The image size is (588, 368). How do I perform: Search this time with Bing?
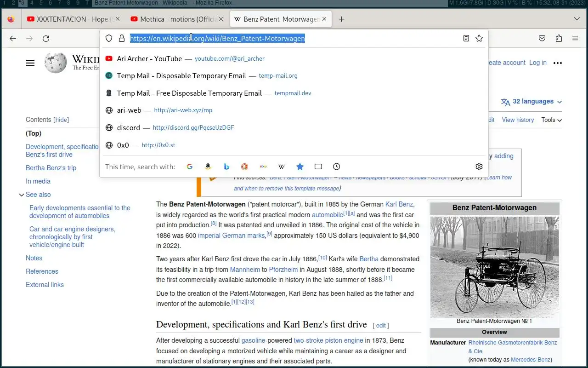tap(226, 167)
